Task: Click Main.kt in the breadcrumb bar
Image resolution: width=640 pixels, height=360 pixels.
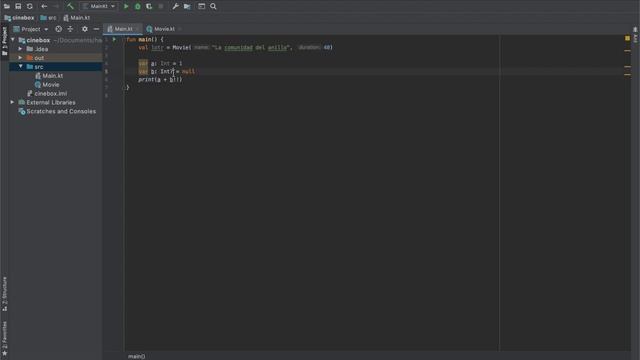Action: pyautogui.click(x=77, y=18)
